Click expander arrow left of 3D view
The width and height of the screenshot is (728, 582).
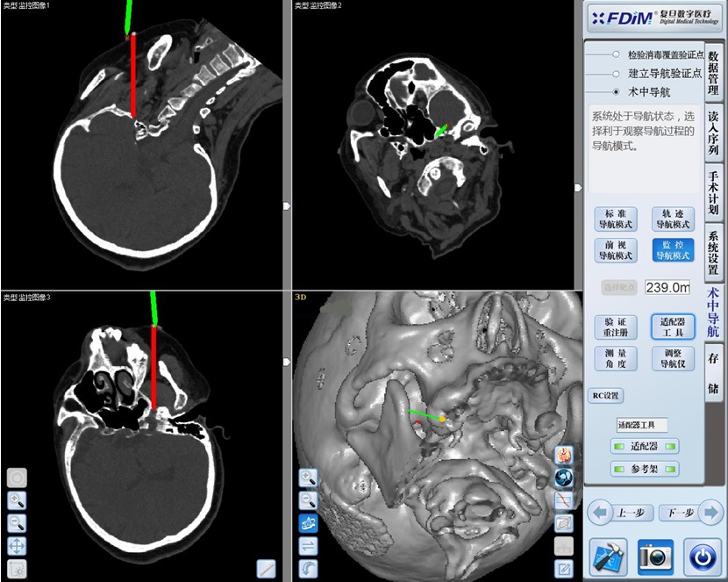tap(286, 362)
